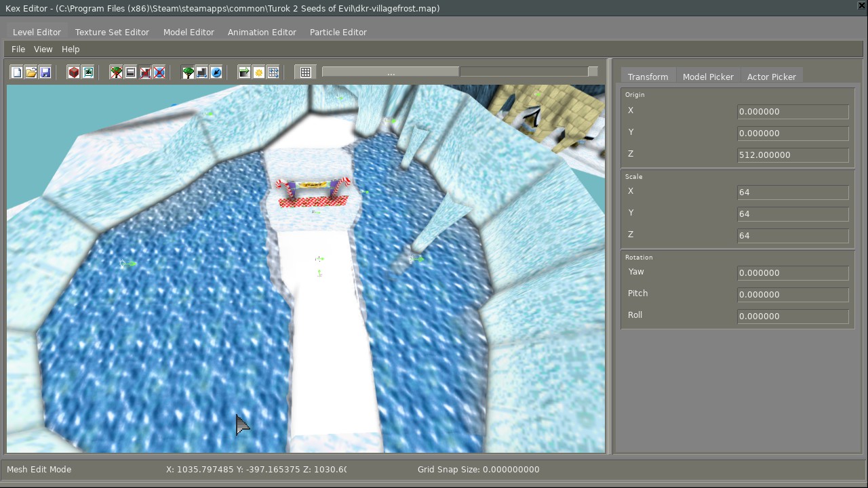The image size is (868, 488).
Task: Open the File menu
Action: [18, 49]
